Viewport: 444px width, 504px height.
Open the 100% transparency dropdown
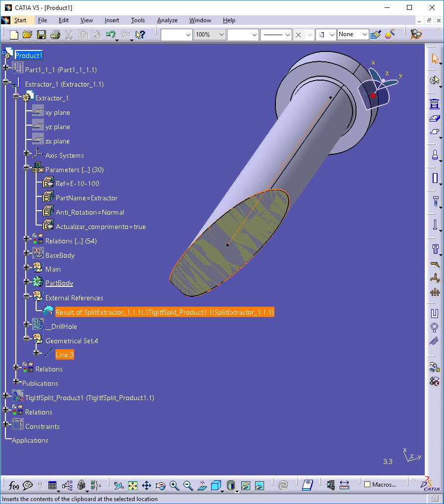tap(222, 35)
